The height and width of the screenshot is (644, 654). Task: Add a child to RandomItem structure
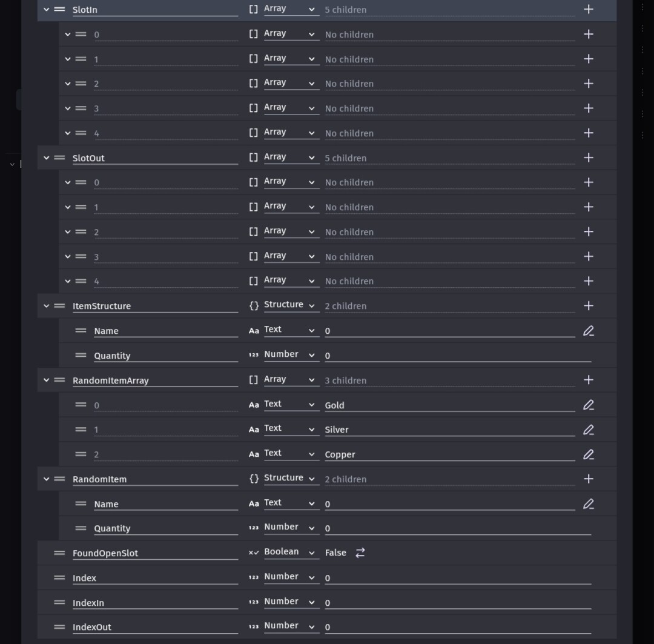pyautogui.click(x=588, y=479)
